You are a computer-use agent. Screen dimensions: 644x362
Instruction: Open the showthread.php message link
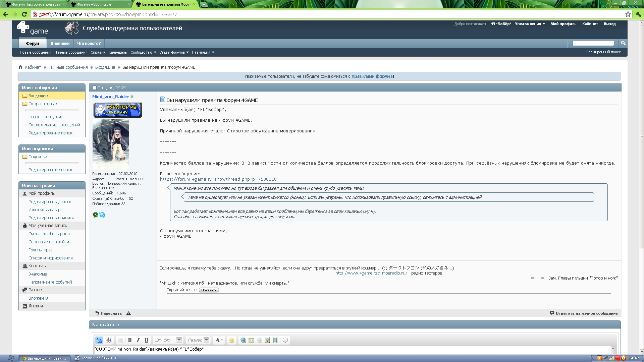(218, 179)
